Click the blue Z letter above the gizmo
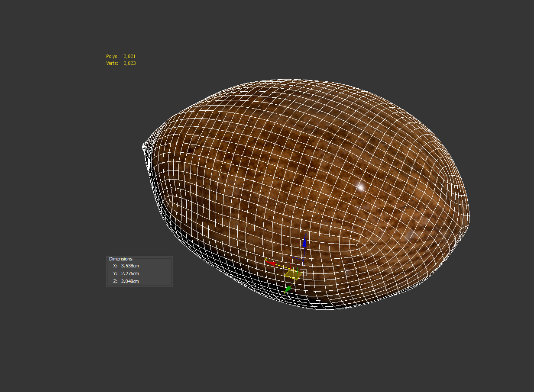Viewport: 534px width, 392px height. point(305,234)
